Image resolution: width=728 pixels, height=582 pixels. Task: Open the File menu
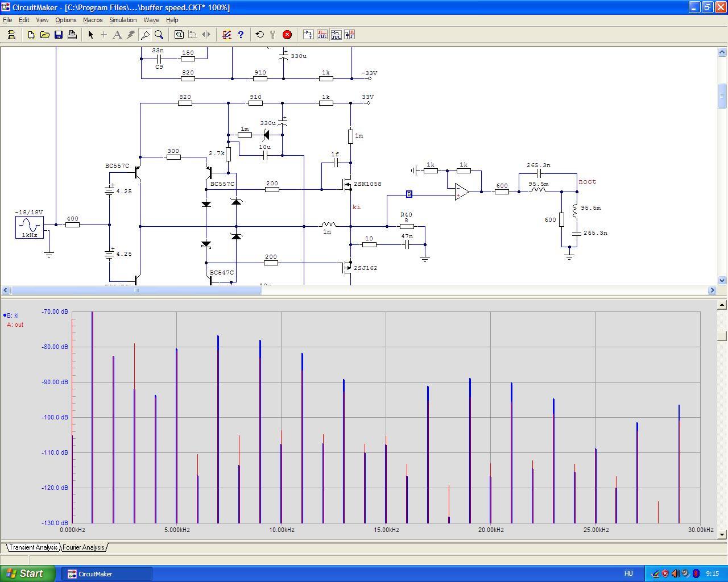(x=7, y=20)
